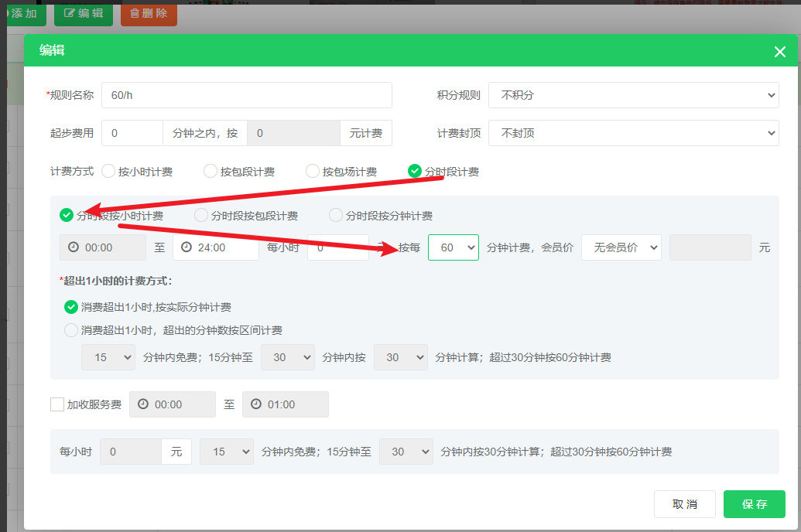
Task: Click the 取消 button
Action: (684, 504)
